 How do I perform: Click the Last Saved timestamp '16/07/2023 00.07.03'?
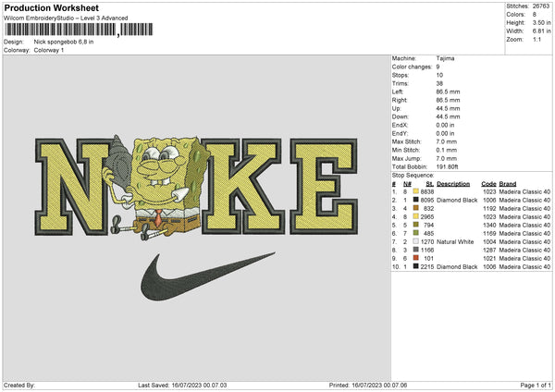[199, 386]
